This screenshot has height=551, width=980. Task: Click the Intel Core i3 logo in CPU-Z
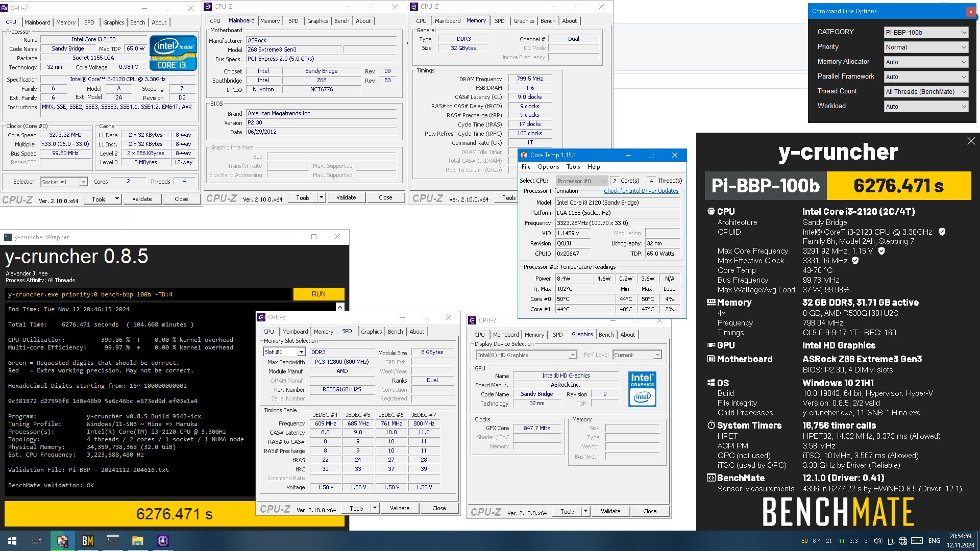(x=173, y=53)
